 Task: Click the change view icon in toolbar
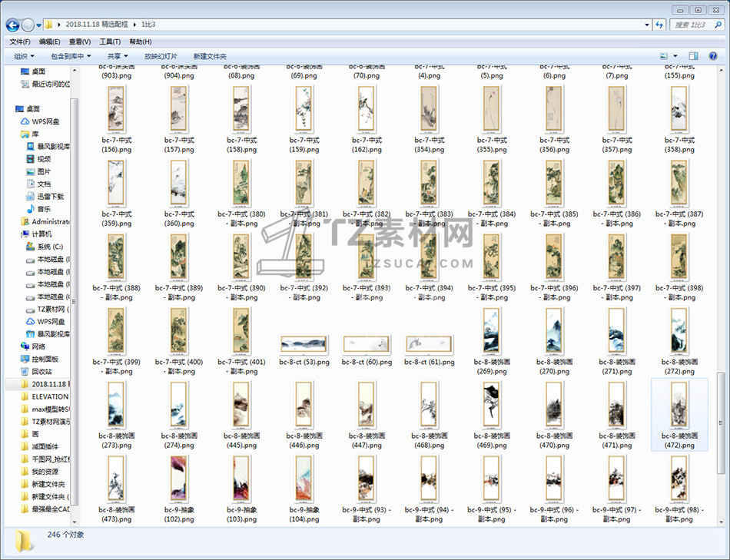click(x=664, y=56)
